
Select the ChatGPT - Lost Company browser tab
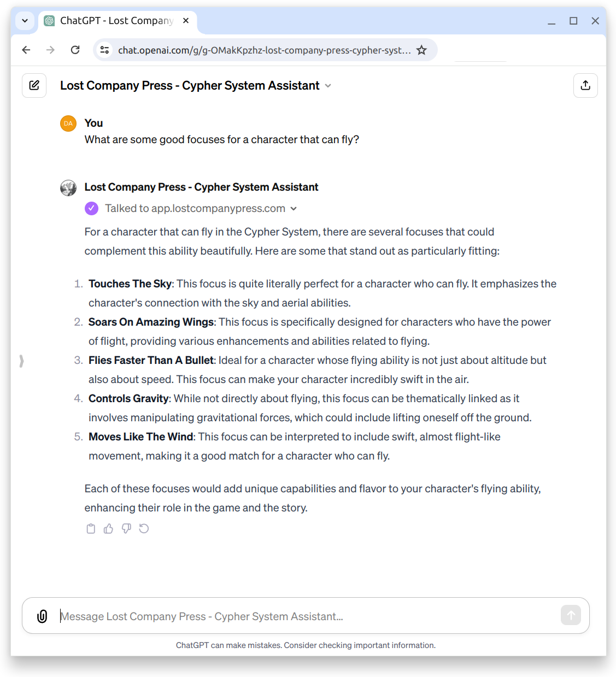(116, 21)
